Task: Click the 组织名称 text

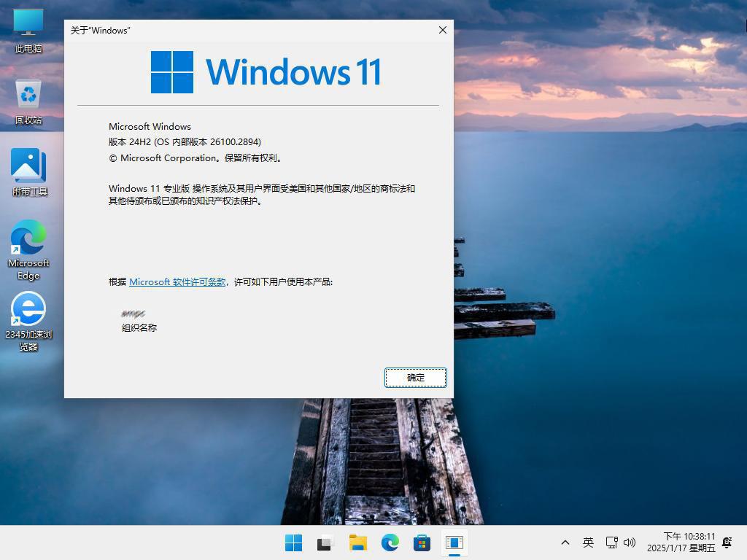Action: click(139, 327)
